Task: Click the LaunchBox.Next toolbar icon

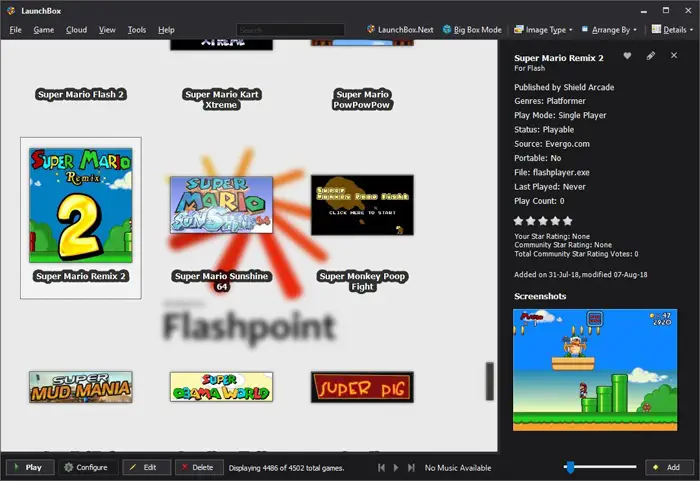Action: pos(371,29)
